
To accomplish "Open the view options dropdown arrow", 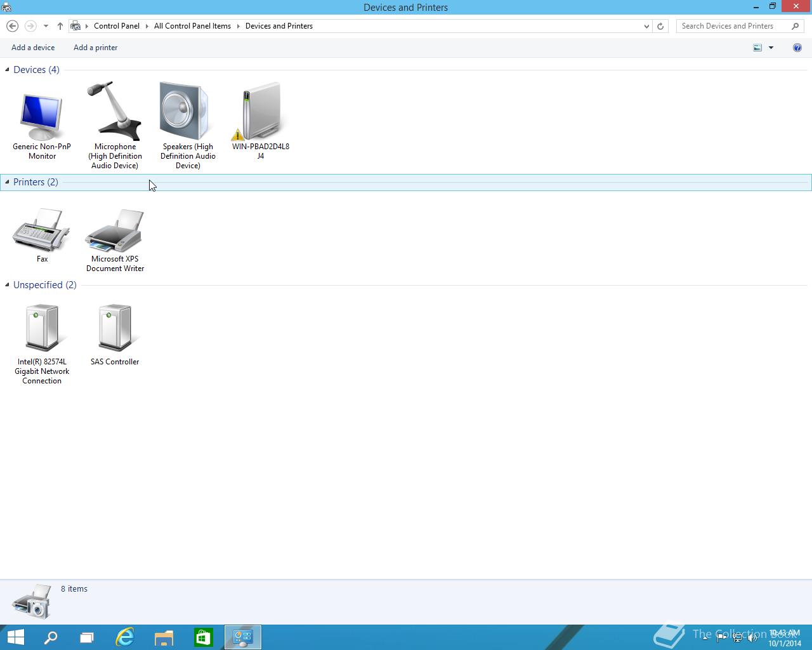I will (771, 48).
